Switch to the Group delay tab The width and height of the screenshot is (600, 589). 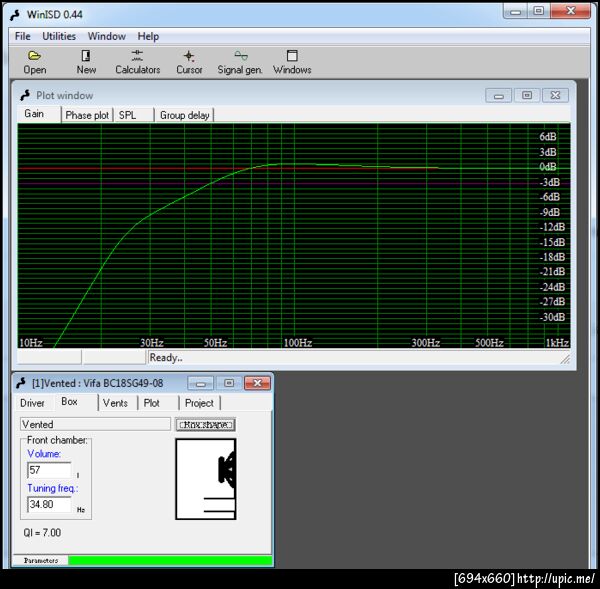(x=184, y=115)
